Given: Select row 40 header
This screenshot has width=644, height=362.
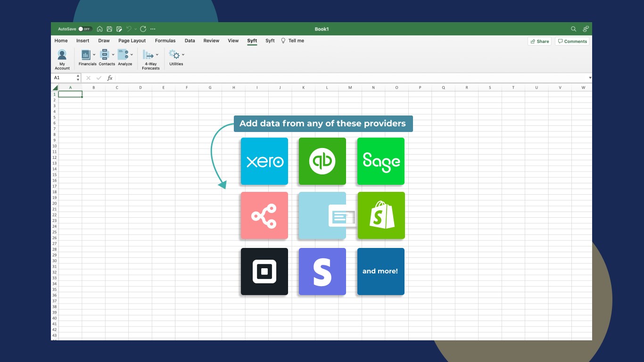Looking at the screenshot, I should click(55, 318).
